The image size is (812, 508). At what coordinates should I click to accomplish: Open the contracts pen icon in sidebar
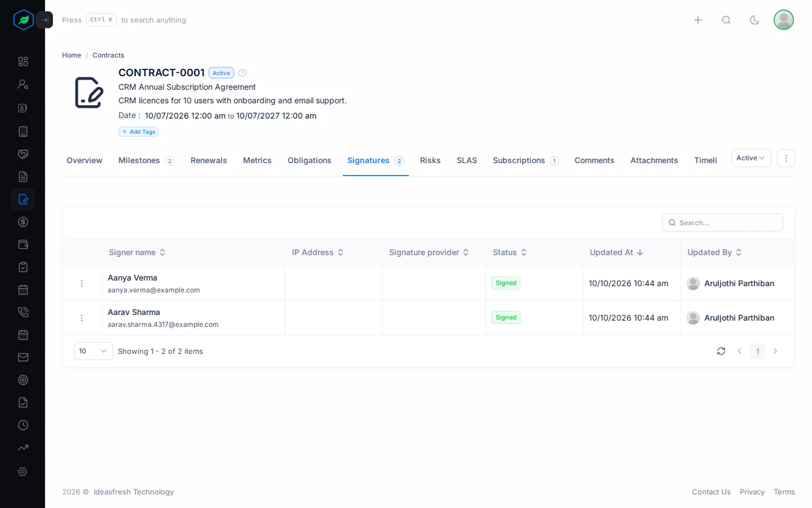[x=23, y=199]
